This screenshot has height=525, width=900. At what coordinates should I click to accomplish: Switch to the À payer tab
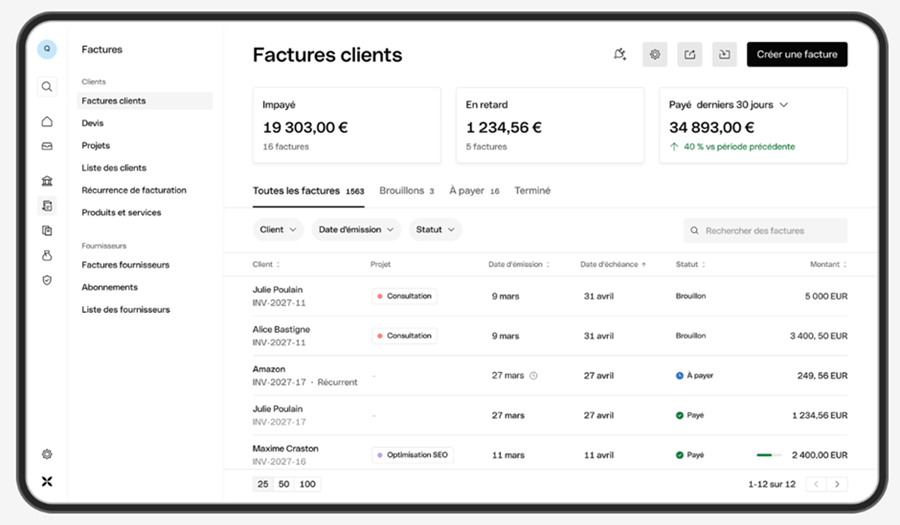pos(474,190)
